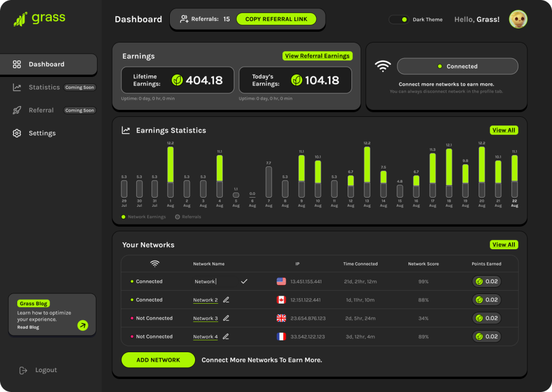Click the wifi icon beside Connected status
The width and height of the screenshot is (552, 392).
(x=383, y=66)
